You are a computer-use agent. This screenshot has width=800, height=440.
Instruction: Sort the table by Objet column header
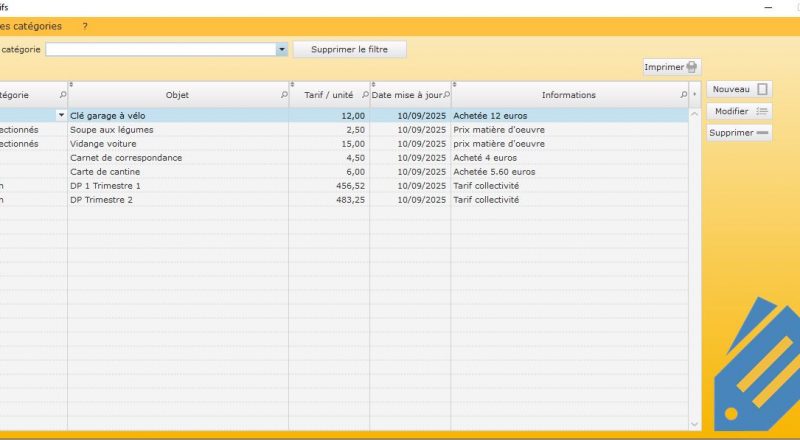pyautogui.click(x=177, y=95)
